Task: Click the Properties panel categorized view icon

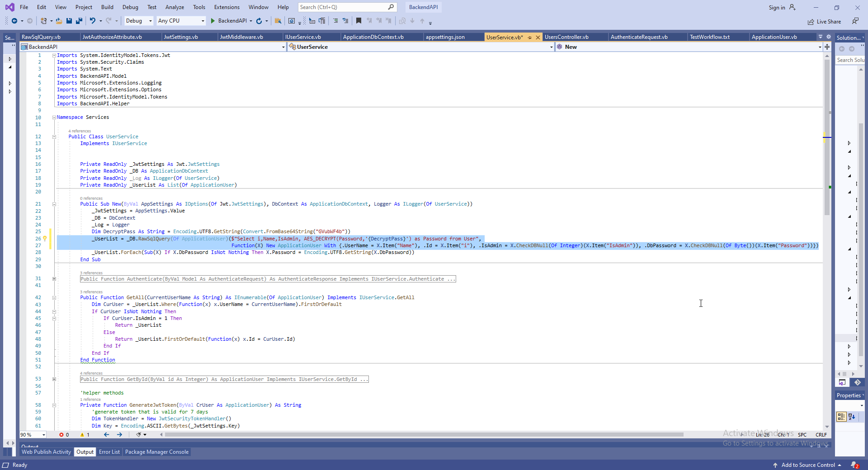Action: pos(841,417)
